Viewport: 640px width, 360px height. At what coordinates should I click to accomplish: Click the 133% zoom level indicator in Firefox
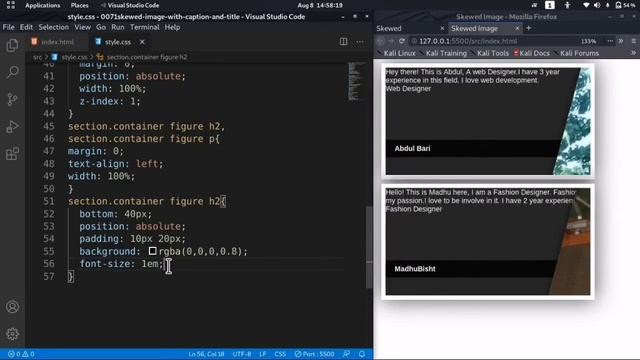588,41
